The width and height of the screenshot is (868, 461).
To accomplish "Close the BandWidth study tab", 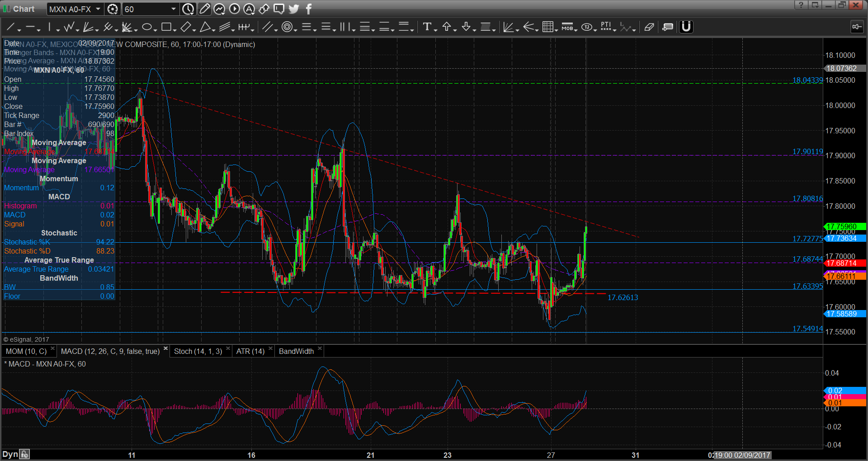I will 320,348.
